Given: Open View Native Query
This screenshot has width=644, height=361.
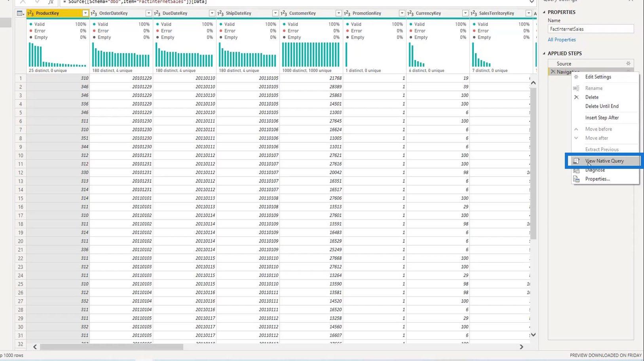Looking at the screenshot, I should (x=605, y=161).
